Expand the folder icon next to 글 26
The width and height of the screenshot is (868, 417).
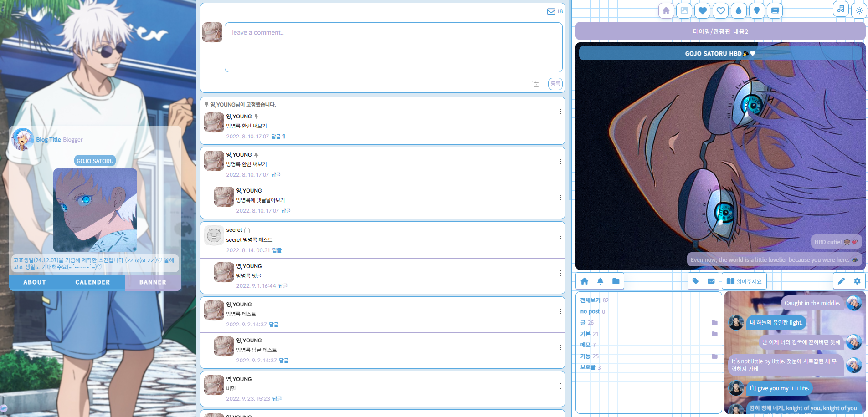coord(714,323)
